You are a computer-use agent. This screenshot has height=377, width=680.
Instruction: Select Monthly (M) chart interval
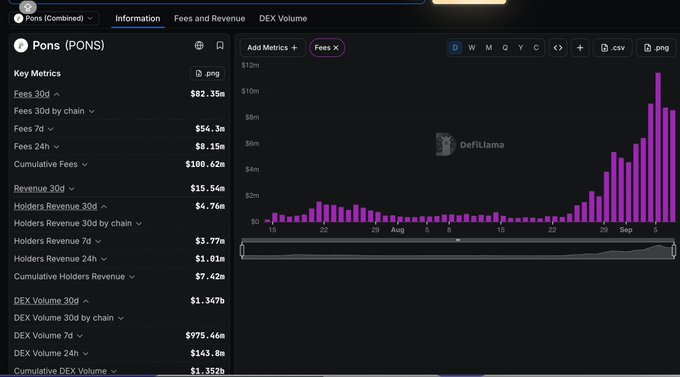[489, 48]
